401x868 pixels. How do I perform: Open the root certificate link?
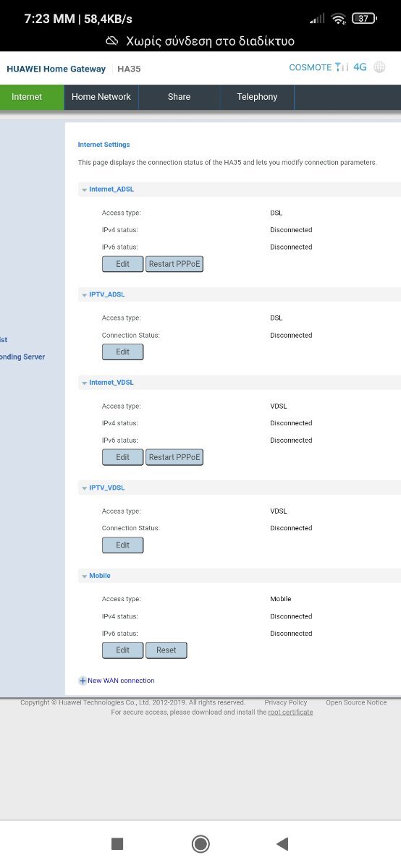pyautogui.click(x=290, y=712)
